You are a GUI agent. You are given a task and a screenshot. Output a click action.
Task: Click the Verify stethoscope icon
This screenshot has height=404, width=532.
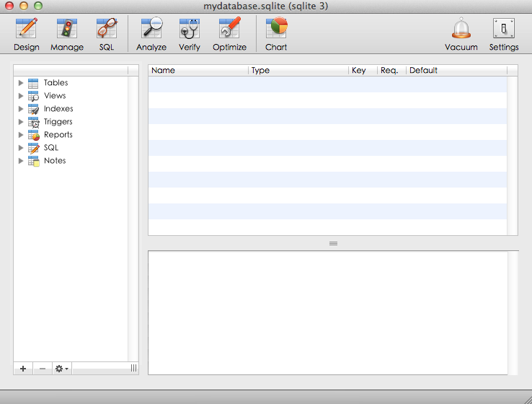190,29
